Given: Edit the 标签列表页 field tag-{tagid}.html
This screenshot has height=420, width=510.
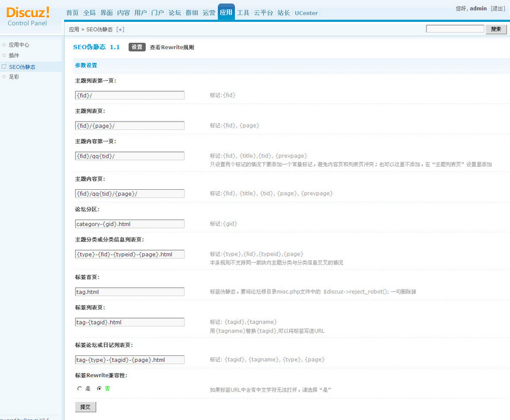Looking at the screenshot, I should click(x=130, y=322).
